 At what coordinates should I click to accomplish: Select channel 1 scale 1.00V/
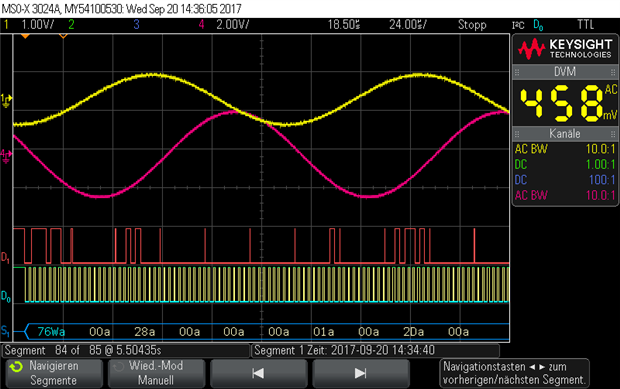pyautogui.click(x=38, y=25)
